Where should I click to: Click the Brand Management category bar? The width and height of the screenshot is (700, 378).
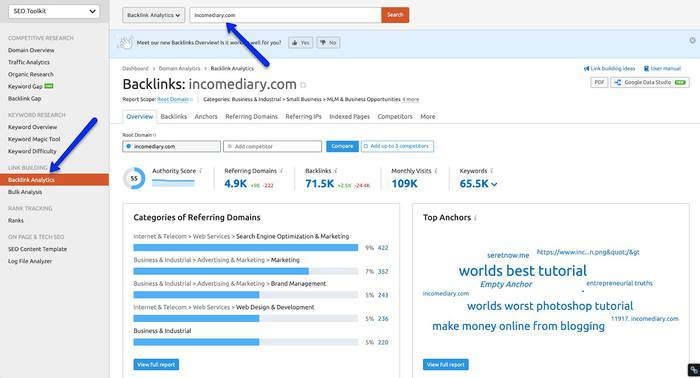tap(246, 295)
